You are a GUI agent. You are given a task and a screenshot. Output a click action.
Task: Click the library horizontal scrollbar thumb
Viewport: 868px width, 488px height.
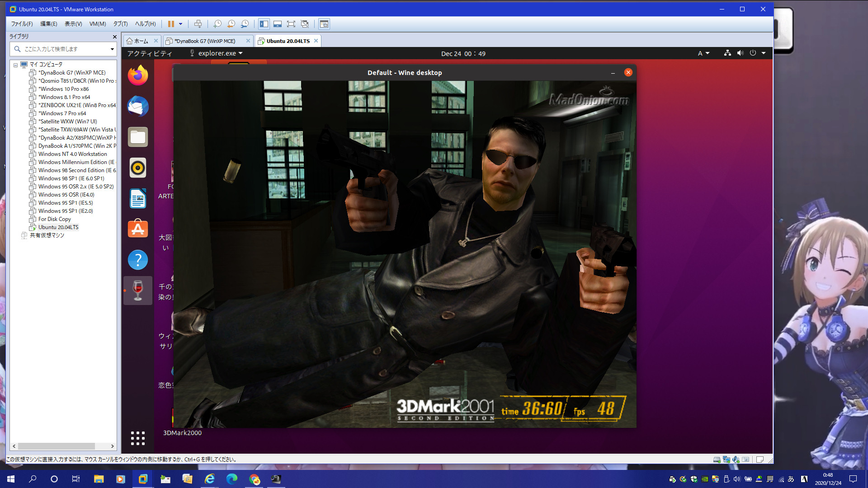pyautogui.click(x=57, y=446)
